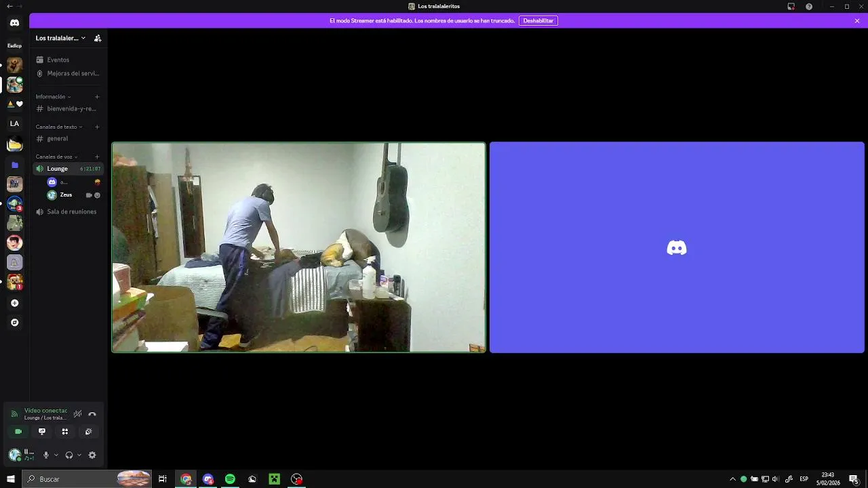868x488 pixels.
Task: Open general text channel
Action: point(68,138)
